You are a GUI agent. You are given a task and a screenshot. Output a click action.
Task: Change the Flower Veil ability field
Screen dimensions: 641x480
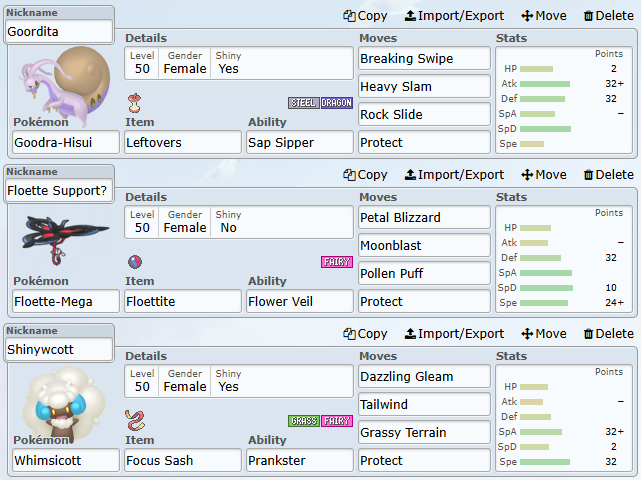300,301
